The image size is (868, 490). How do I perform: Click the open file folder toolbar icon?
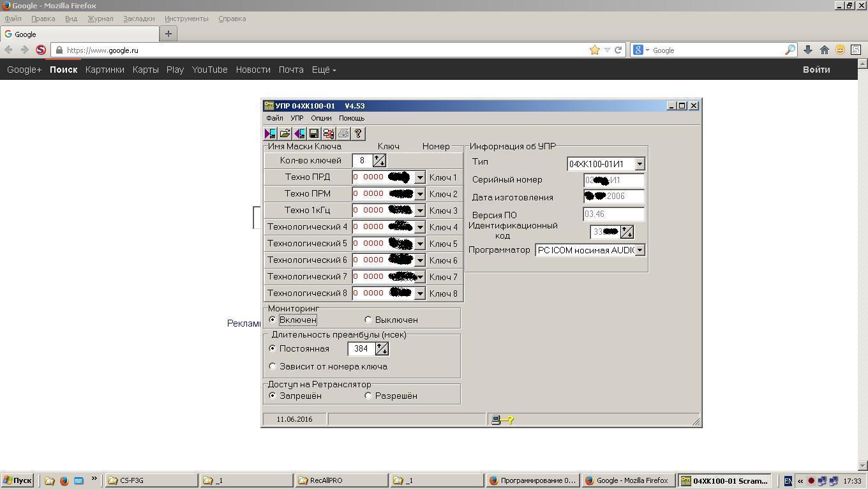pyautogui.click(x=285, y=133)
